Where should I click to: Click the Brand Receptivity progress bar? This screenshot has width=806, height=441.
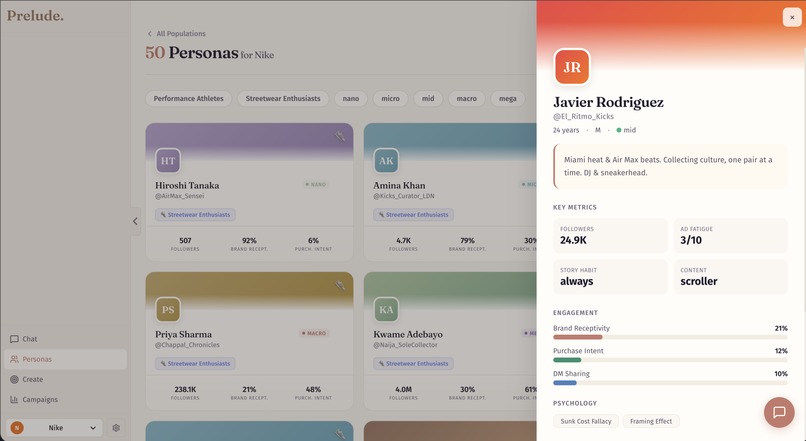point(670,338)
